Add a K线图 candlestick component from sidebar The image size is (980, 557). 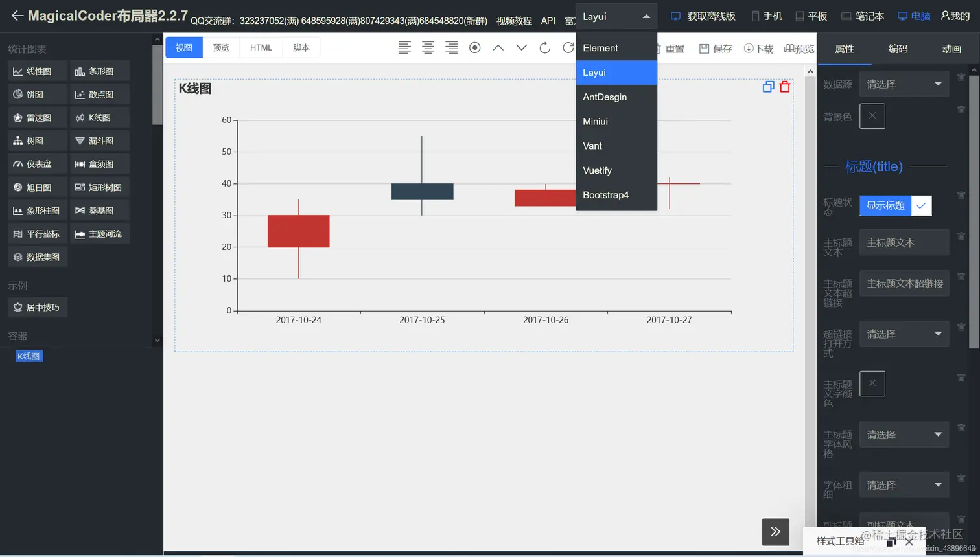click(100, 118)
